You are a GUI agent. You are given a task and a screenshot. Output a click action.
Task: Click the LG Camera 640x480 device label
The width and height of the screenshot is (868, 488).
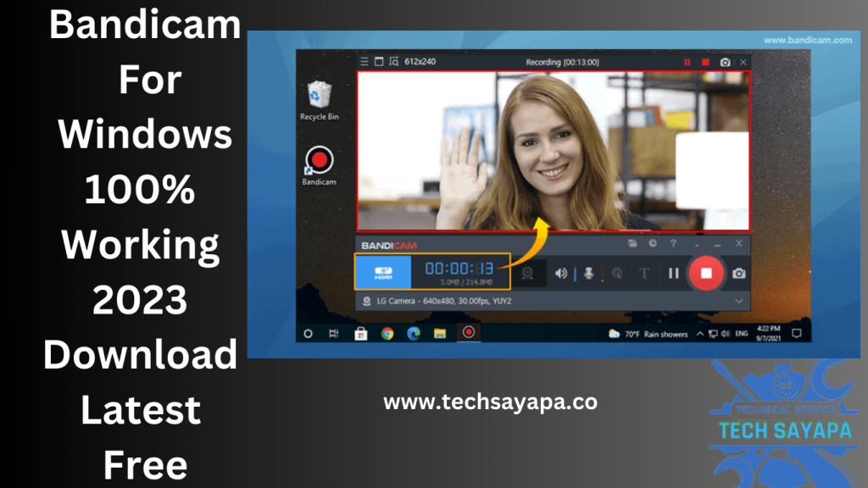(444, 301)
